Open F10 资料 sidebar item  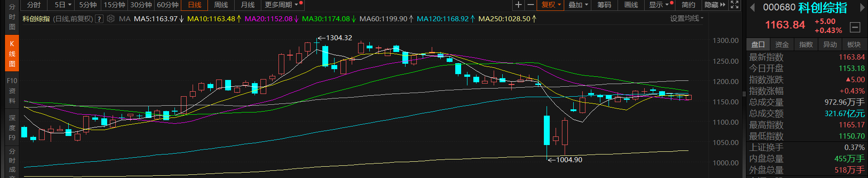(12, 90)
